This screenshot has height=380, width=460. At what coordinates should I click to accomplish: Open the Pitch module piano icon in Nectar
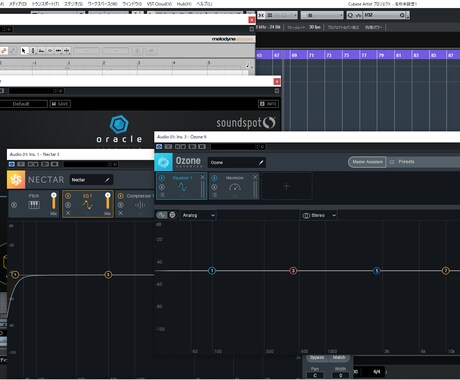pos(34,205)
